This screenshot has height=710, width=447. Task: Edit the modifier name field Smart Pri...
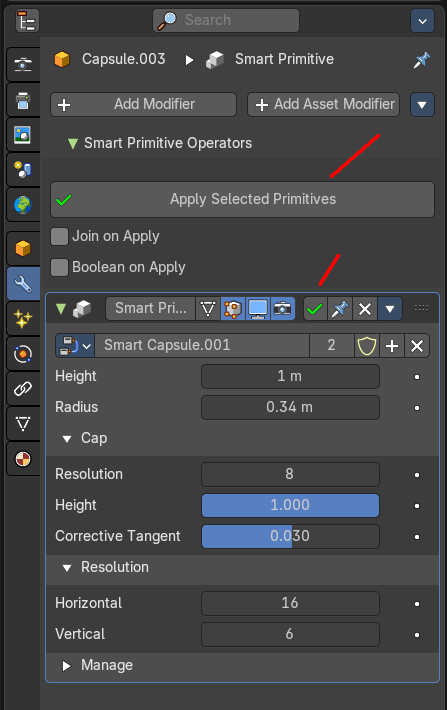(x=150, y=308)
